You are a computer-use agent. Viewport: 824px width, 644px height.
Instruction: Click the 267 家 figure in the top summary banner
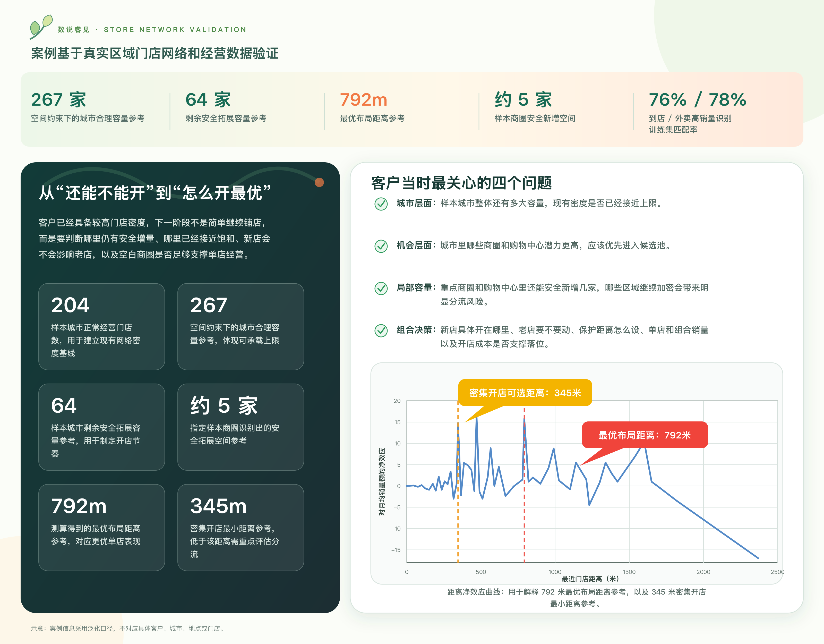coord(59,100)
